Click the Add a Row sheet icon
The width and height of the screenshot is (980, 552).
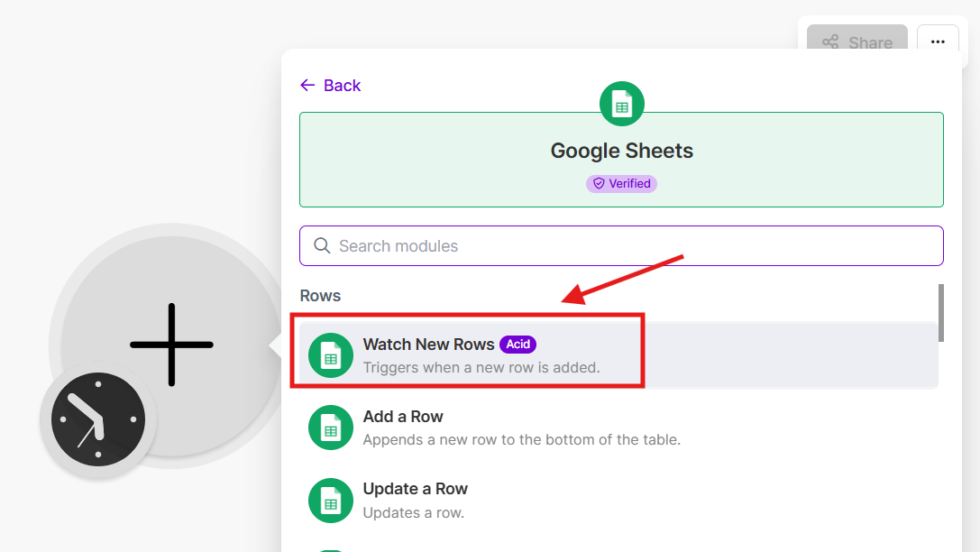point(331,428)
